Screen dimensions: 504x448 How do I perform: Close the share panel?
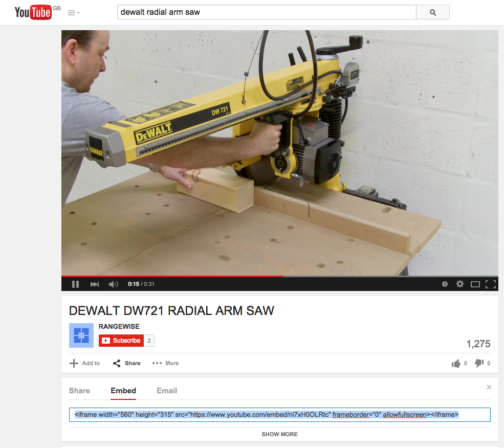pos(489,387)
